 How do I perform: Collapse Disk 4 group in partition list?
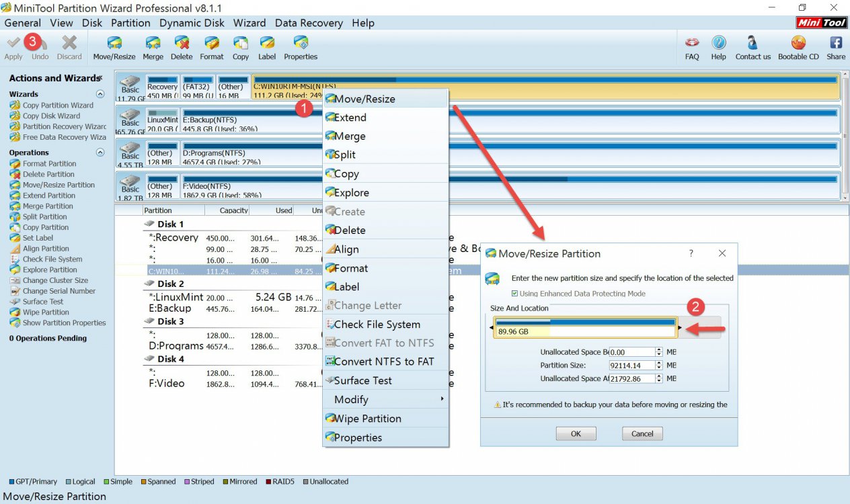149,360
